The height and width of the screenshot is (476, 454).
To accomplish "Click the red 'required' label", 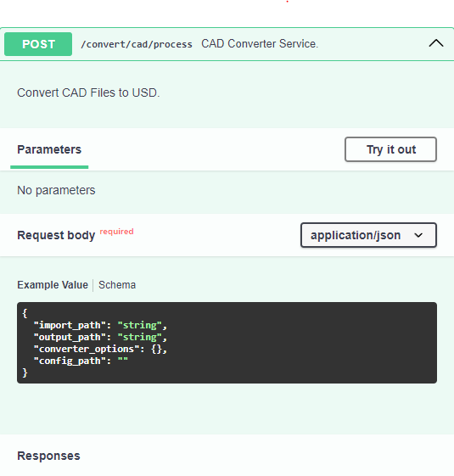I will point(116,232).
